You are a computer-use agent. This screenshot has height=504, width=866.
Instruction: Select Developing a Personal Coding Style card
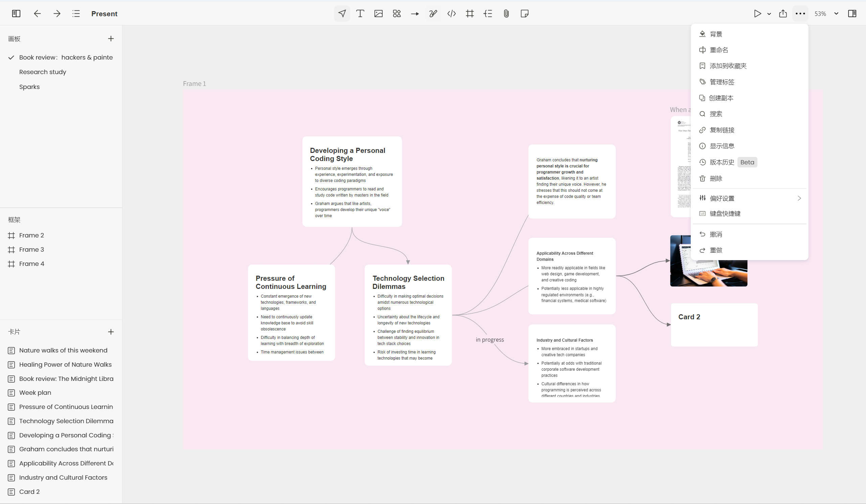[x=352, y=181]
